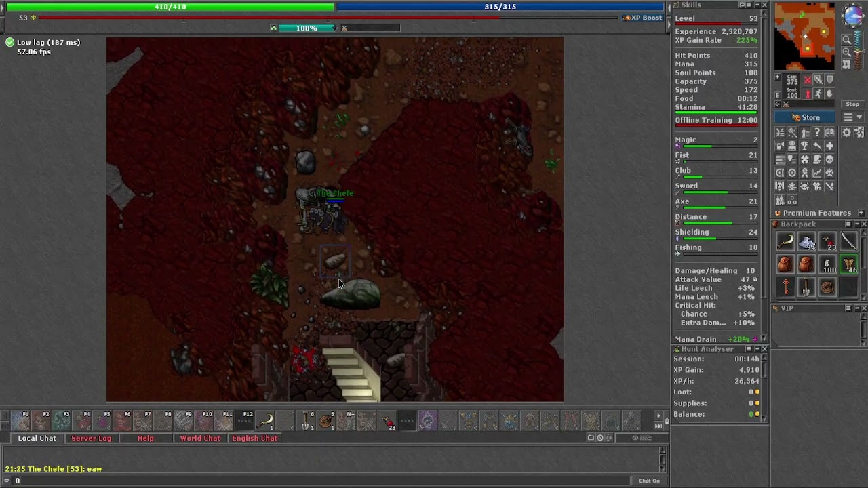Viewport: 868px width, 488px height.
Task: Open the first brown bag in Backpack
Action: [785, 264]
